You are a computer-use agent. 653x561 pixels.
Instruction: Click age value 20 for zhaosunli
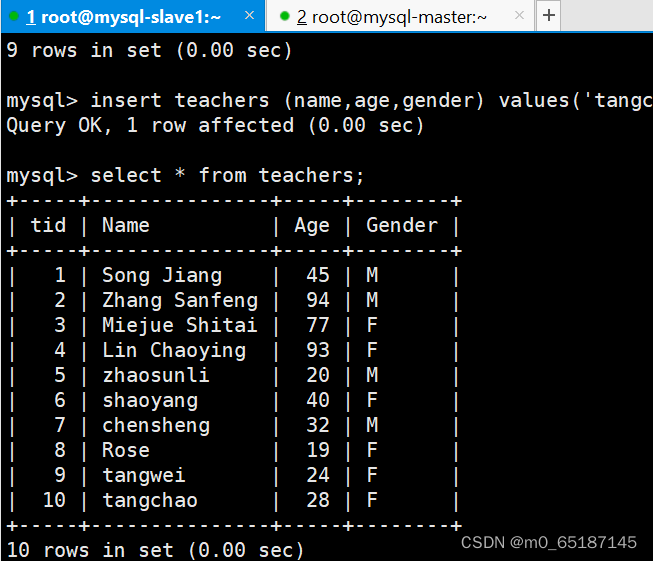pyautogui.click(x=318, y=375)
